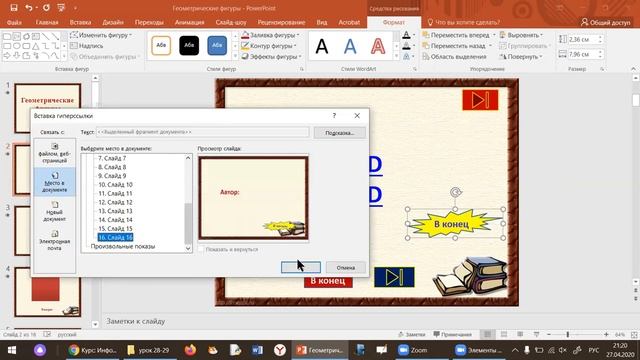Open Повернуть dropdown
Viewport: 640px width, 360px height.
522,57
